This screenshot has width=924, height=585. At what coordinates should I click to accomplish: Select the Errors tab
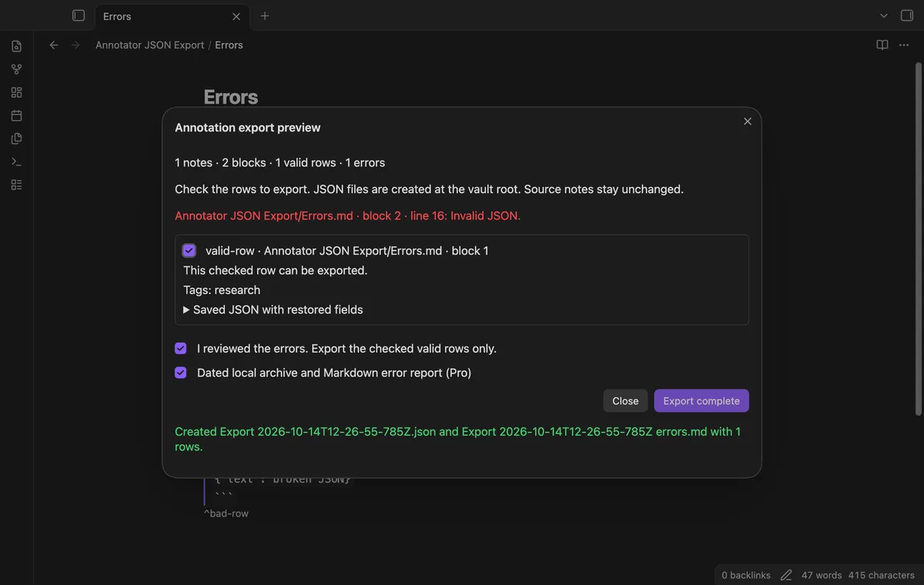pyautogui.click(x=172, y=16)
